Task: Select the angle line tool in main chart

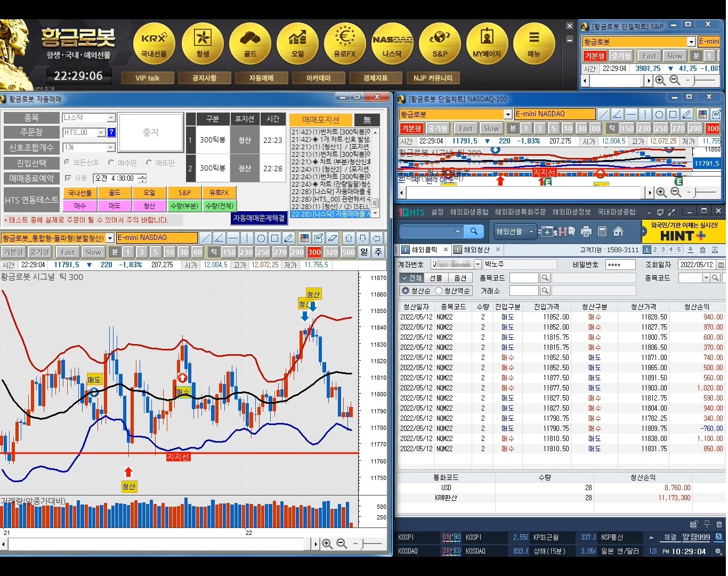Action: [219, 238]
